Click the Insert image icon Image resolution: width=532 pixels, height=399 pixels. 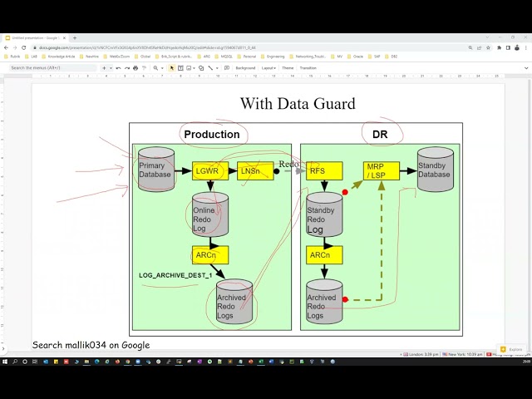(189, 68)
